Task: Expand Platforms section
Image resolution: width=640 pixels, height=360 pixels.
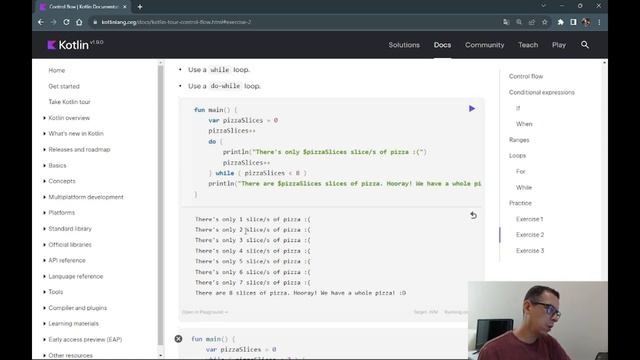Action: 62,213
